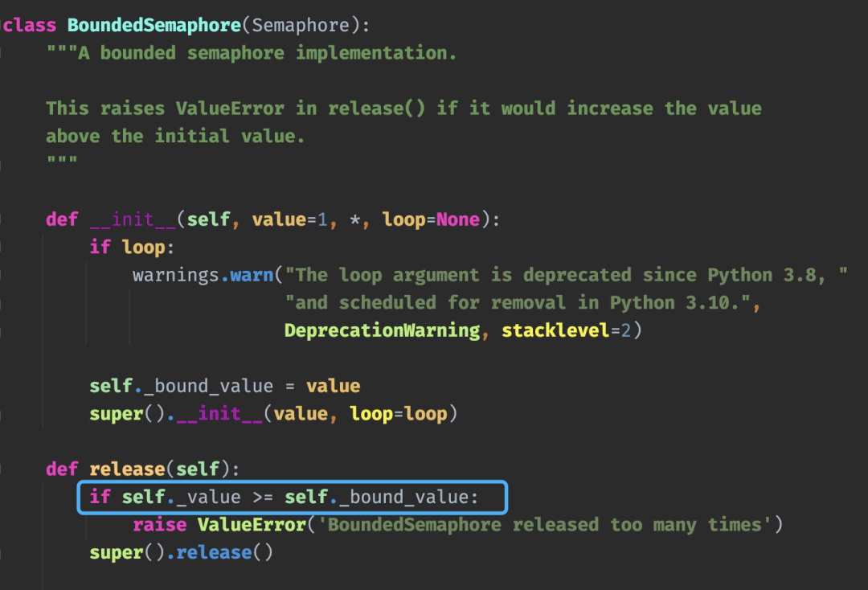868x590 pixels.
Task: Click the loop=None parameter
Action: pos(430,219)
